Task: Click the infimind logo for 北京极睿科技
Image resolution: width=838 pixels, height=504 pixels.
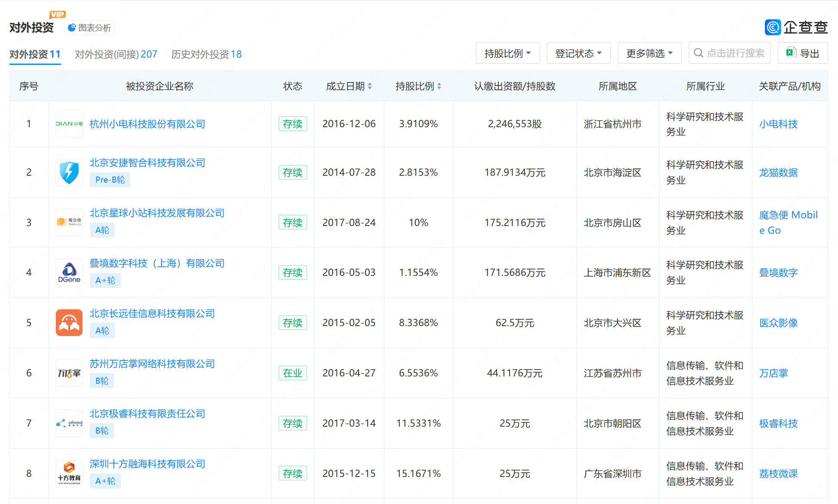Action: [69, 423]
